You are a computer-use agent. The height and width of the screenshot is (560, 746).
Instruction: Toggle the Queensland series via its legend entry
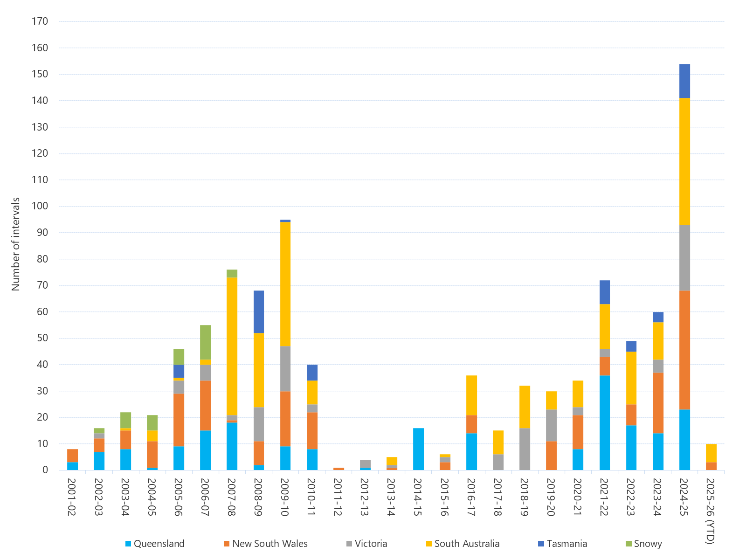point(159,544)
